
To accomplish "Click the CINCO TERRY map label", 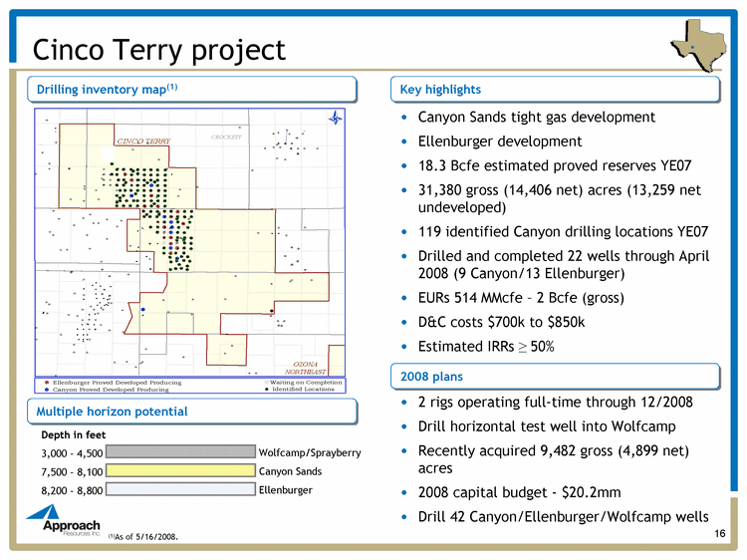I will [145, 142].
